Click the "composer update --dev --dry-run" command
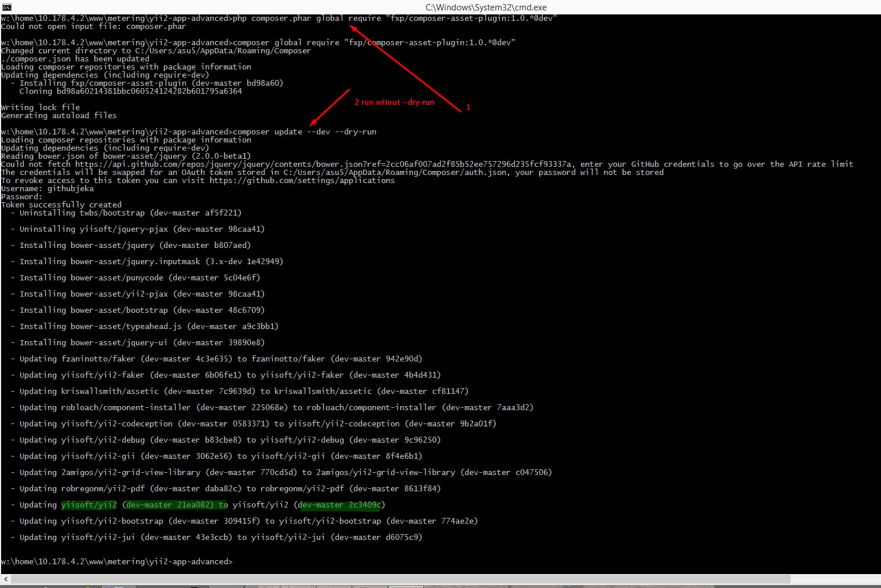Screen dimensions: 881x588 click(305, 132)
